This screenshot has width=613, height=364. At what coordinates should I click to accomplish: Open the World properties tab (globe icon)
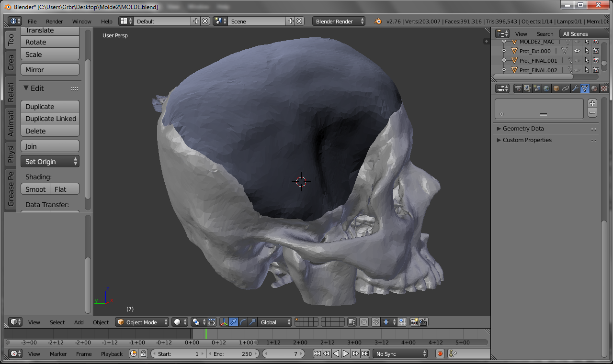click(x=546, y=88)
